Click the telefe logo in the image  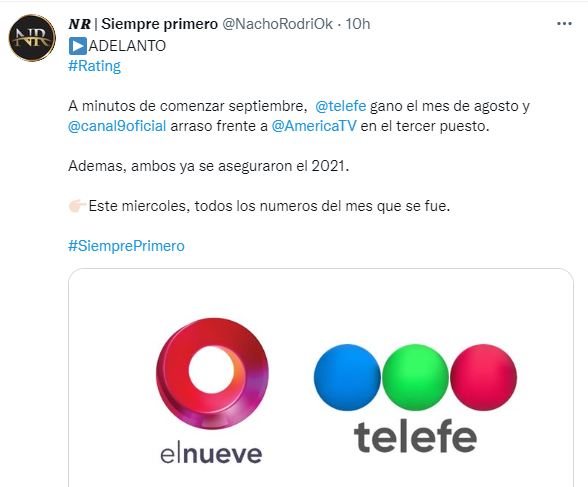coord(415,398)
